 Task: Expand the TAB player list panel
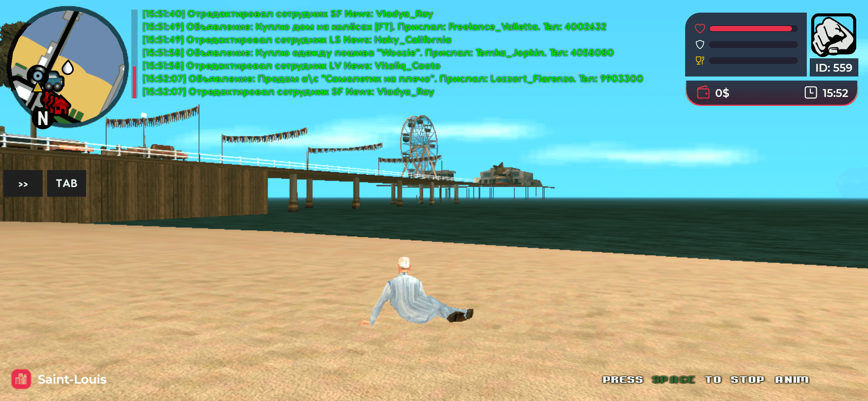[66, 182]
